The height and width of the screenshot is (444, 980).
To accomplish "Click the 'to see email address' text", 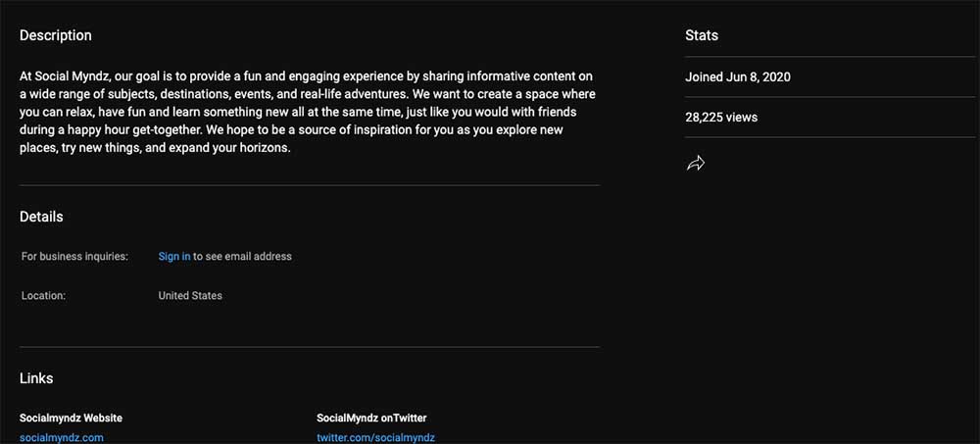I will 242,257.
